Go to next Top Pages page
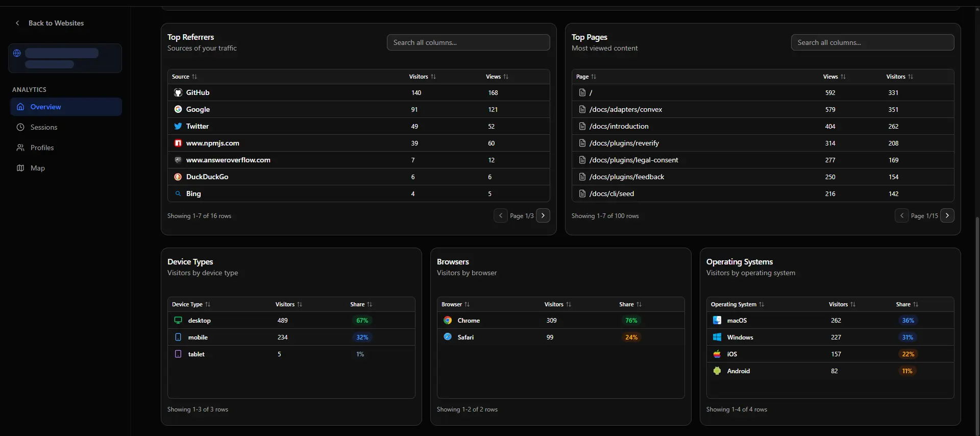The image size is (980, 436). 947,215
